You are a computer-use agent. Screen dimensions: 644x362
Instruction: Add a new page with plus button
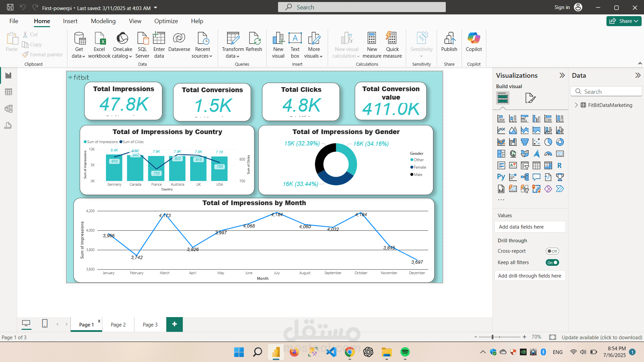tap(174, 324)
